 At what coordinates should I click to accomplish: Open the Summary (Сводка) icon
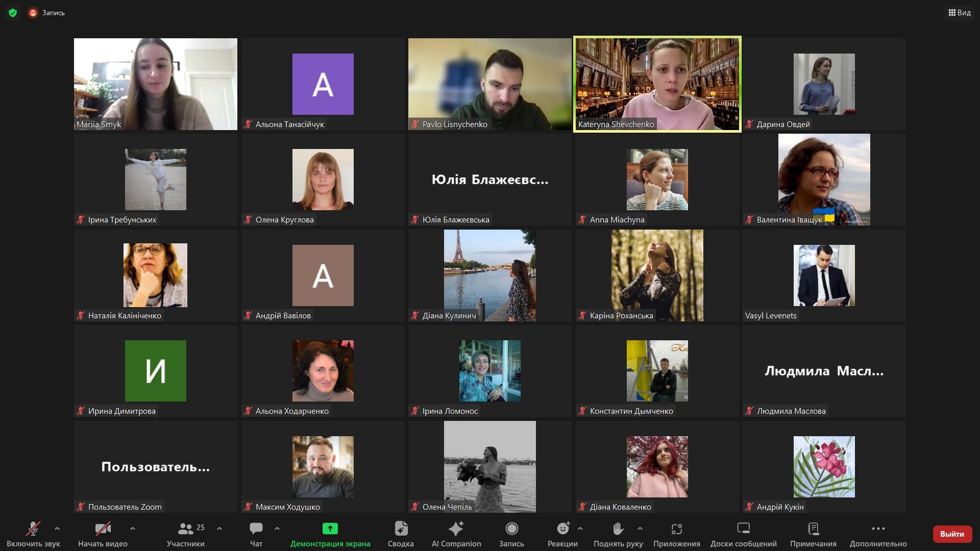tap(401, 529)
